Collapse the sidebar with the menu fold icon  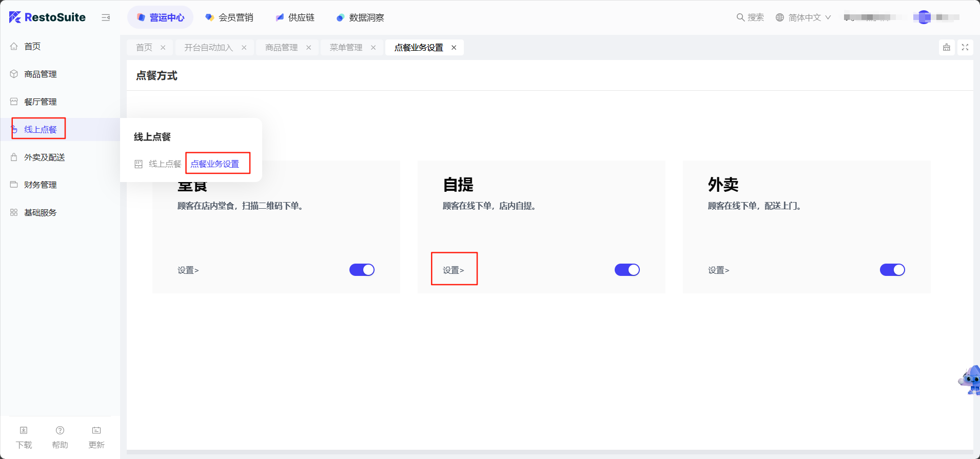(106, 17)
